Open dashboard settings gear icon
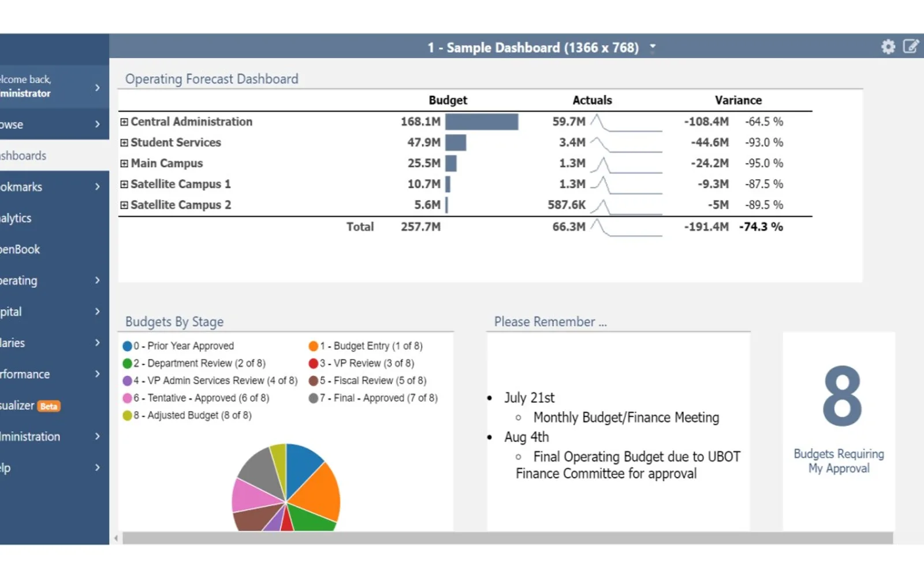924x578 pixels. tap(888, 47)
